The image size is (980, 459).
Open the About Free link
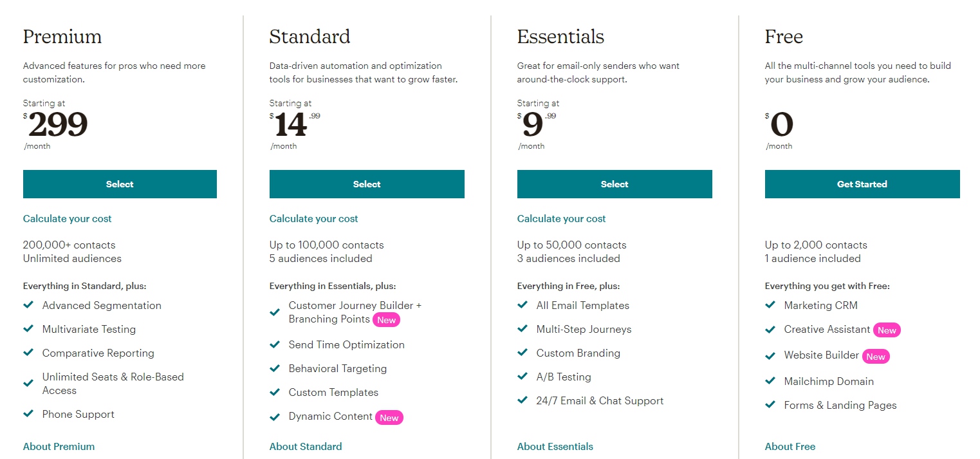tap(790, 447)
